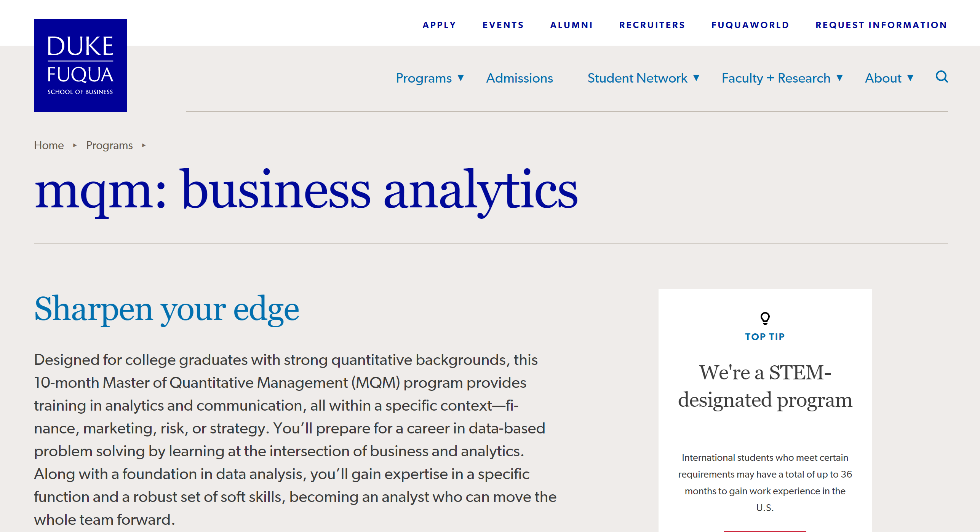
Task: Open the Recruiters link
Action: 652,25
